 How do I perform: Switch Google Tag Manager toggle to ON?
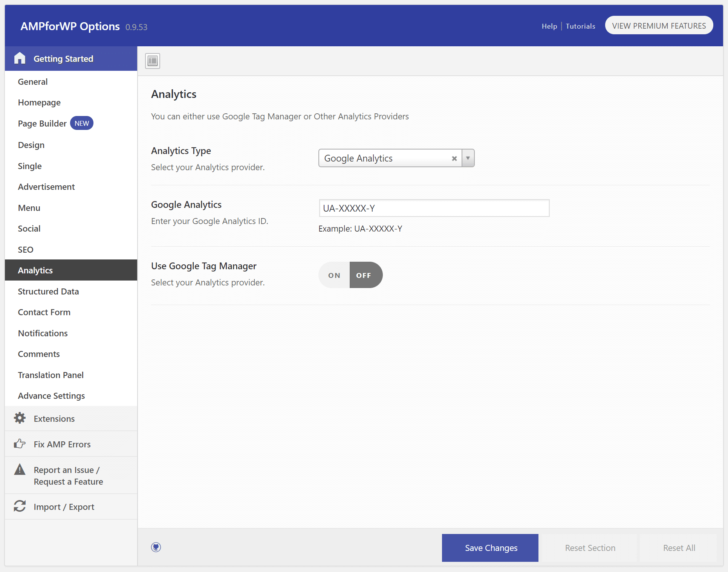[x=334, y=275]
